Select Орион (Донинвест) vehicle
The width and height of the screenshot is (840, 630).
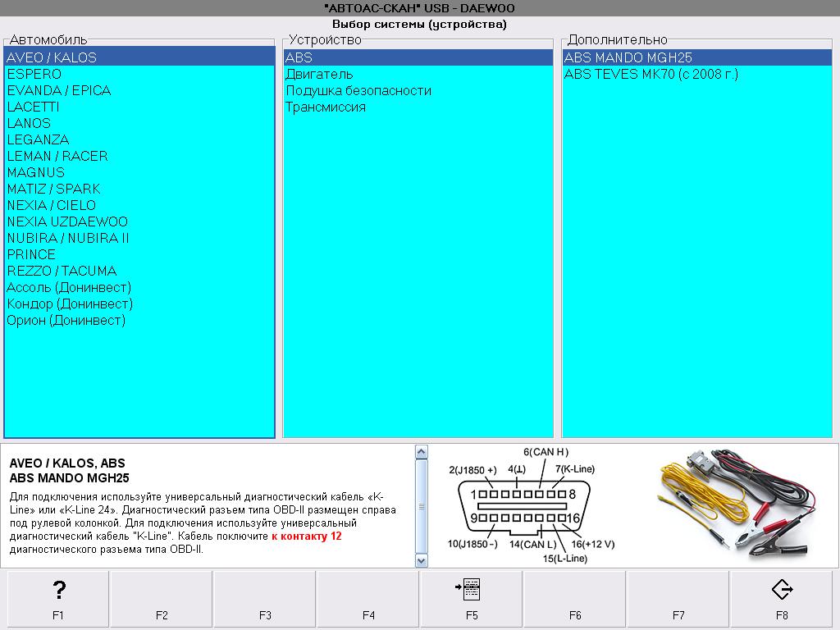(x=139, y=321)
